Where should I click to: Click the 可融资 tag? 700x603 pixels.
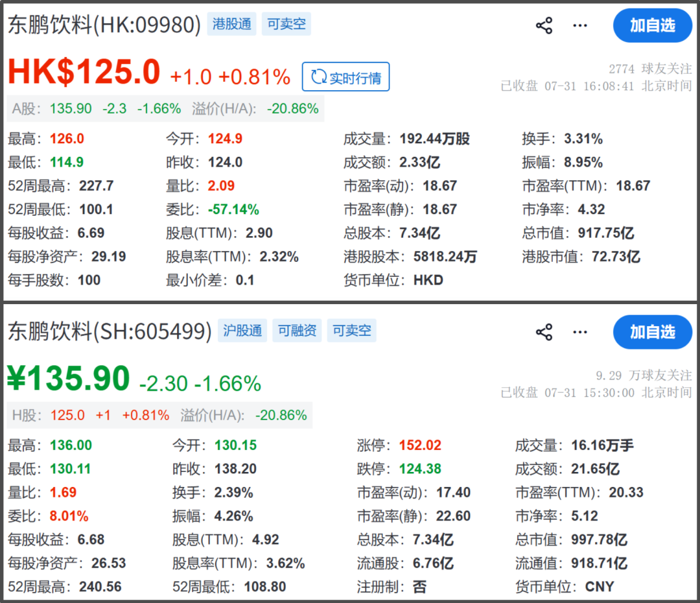[x=297, y=331]
